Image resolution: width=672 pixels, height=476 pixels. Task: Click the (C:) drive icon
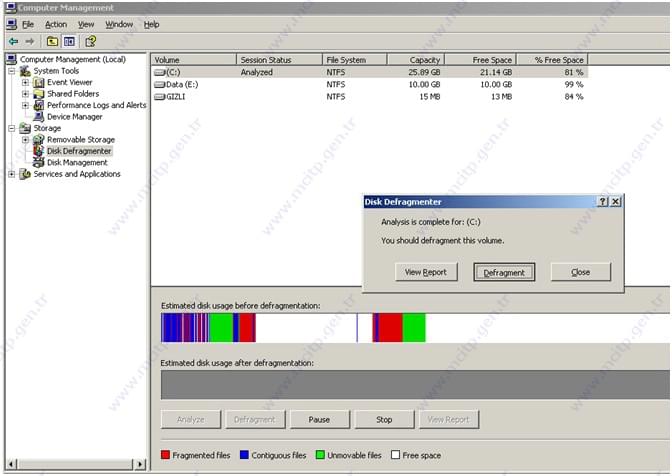[160, 72]
